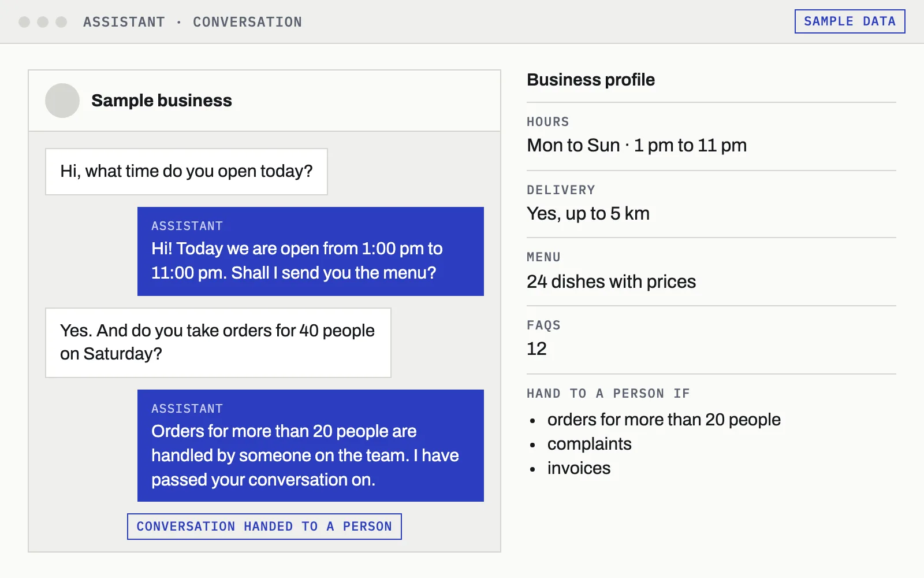Select the hours value "Mon to Sun · 1 pm to 11 pm"
The image size is (924, 578).
637,145
